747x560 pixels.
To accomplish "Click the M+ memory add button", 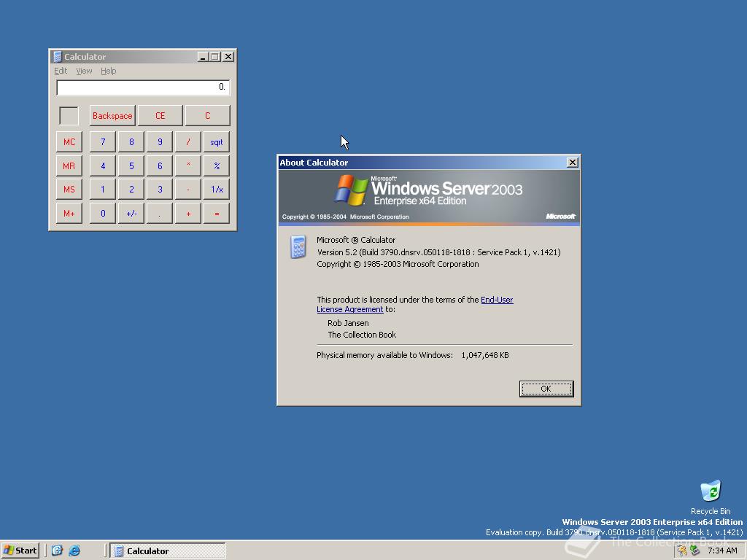I will (69, 214).
